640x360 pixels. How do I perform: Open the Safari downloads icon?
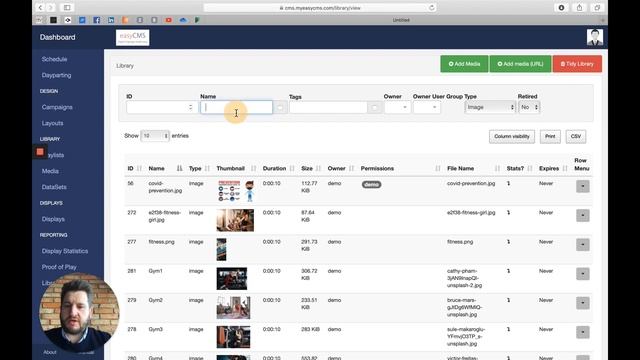(561, 7)
